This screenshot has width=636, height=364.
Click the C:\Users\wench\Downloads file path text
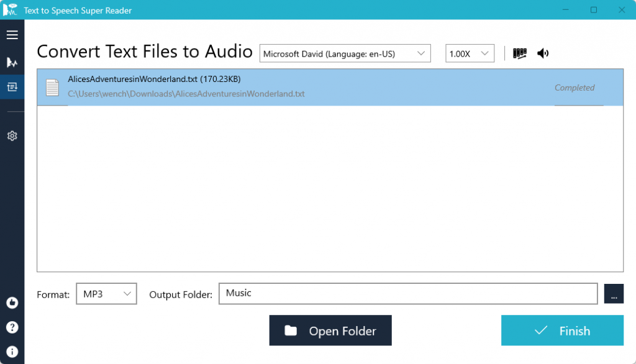186,94
